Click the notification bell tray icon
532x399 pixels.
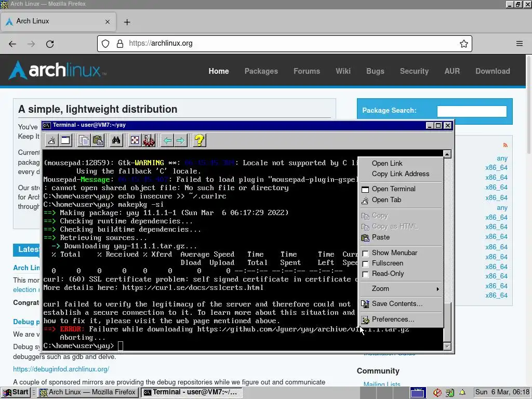(x=462, y=392)
